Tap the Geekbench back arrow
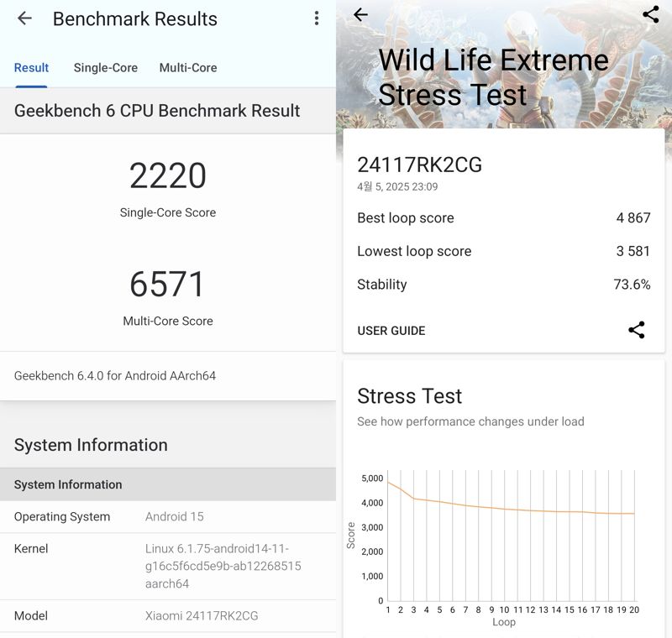Screen dimensions: 672x638 24,18
